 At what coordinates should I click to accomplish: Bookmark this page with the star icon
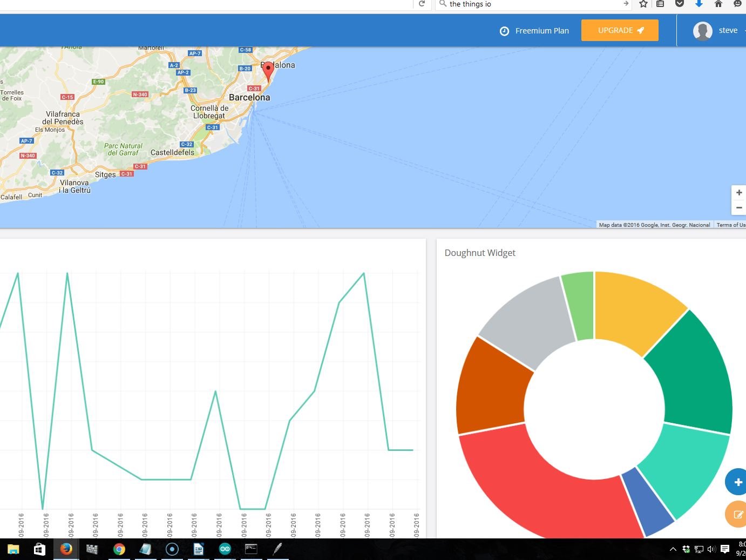coord(643,4)
